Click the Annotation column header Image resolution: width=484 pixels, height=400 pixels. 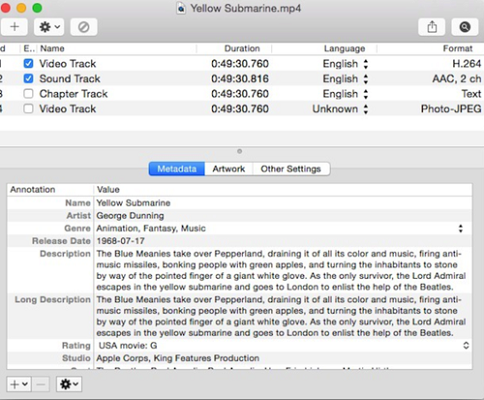tap(32, 189)
